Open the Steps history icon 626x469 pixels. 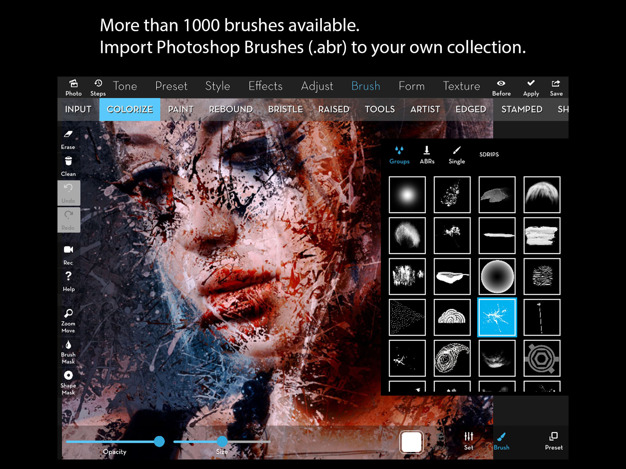[x=98, y=87]
